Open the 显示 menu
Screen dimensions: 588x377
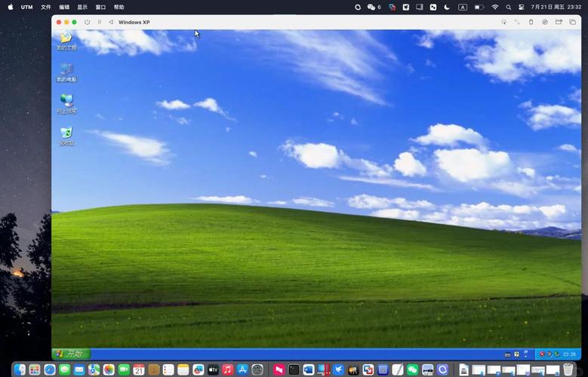click(x=82, y=7)
